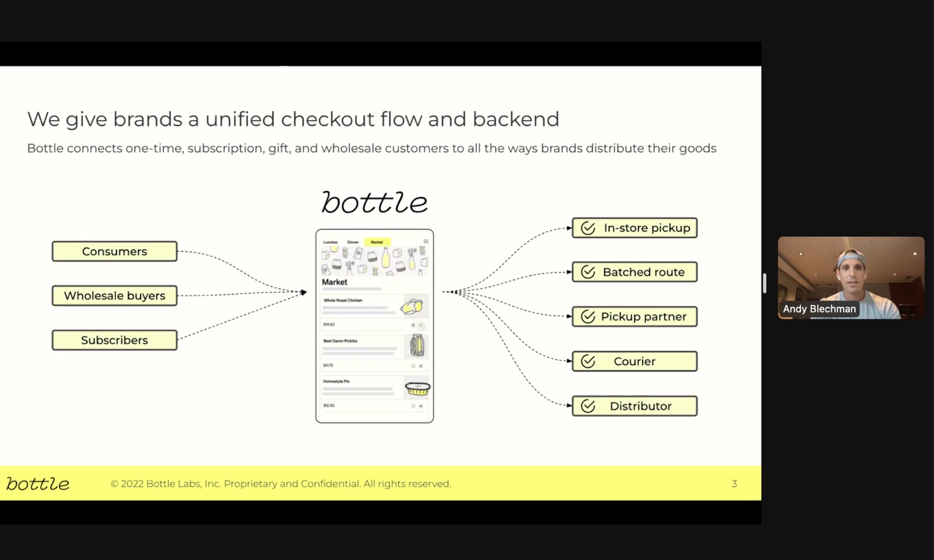This screenshot has height=560, width=934.
Task: Click the checkmark icon beside Courier
Action: pos(588,362)
